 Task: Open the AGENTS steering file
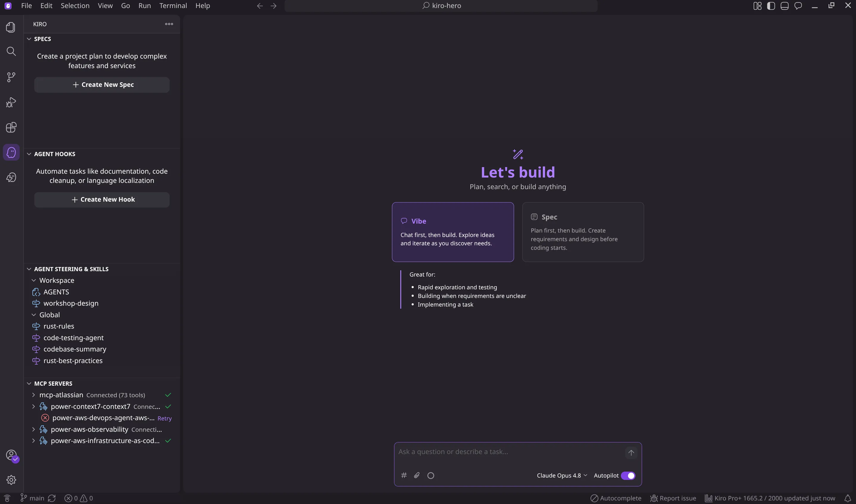pyautogui.click(x=102, y=292)
